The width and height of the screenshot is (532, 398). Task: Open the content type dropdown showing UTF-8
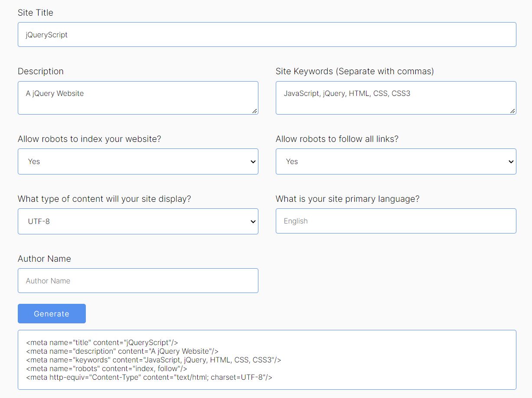pos(137,221)
